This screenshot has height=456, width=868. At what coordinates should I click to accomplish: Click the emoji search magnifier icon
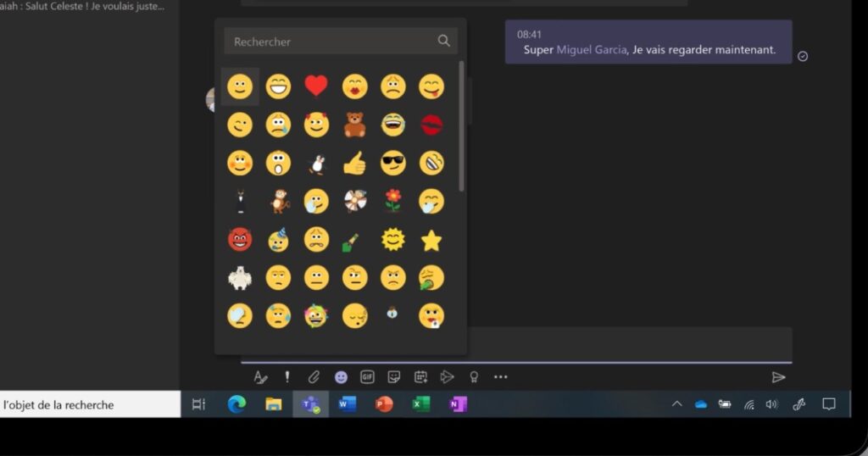coord(443,41)
